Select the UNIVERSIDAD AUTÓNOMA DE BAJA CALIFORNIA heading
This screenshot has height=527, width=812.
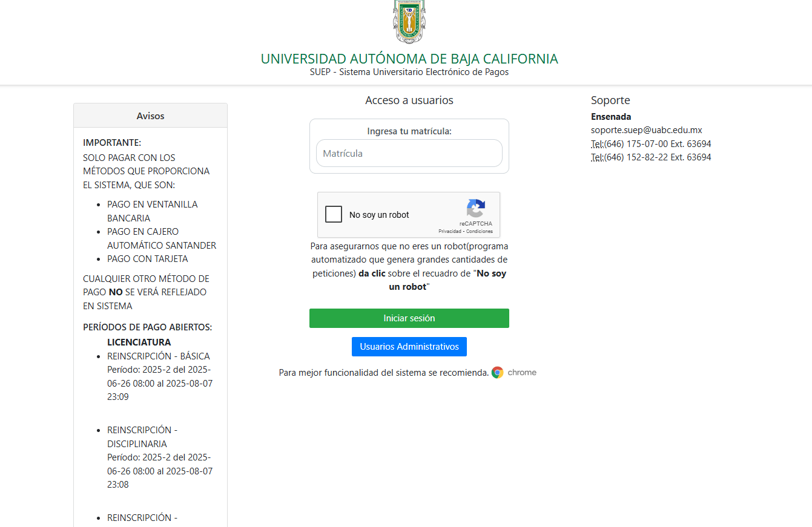pyautogui.click(x=409, y=59)
